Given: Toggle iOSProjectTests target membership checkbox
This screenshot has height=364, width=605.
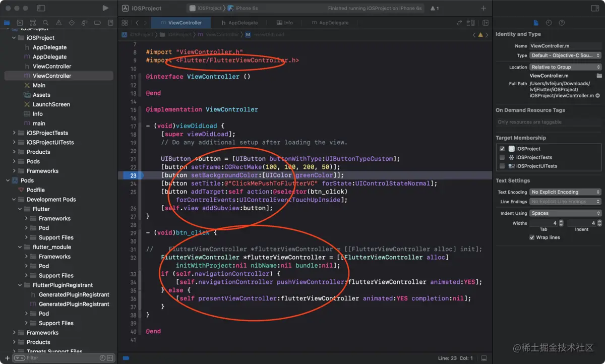Looking at the screenshot, I should (502, 157).
